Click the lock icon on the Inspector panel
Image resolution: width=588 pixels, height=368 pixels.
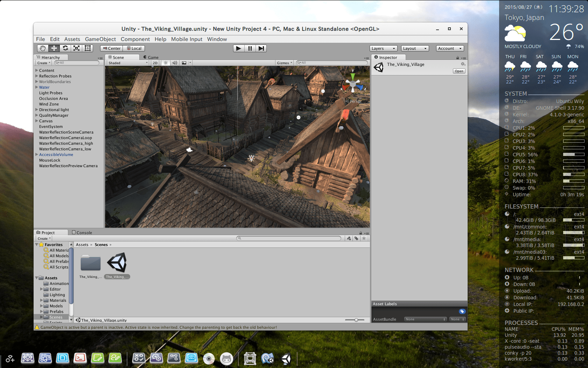pyautogui.click(x=458, y=57)
